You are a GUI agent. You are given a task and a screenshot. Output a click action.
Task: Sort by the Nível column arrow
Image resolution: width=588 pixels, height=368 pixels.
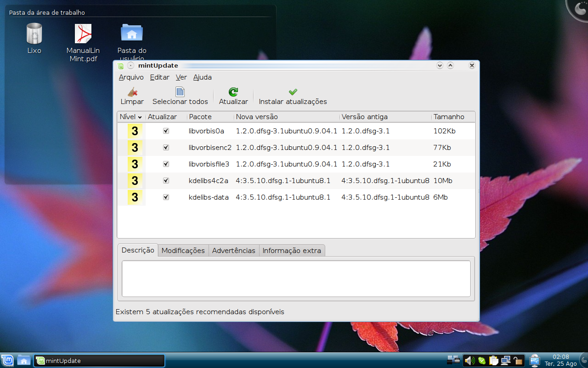point(140,117)
